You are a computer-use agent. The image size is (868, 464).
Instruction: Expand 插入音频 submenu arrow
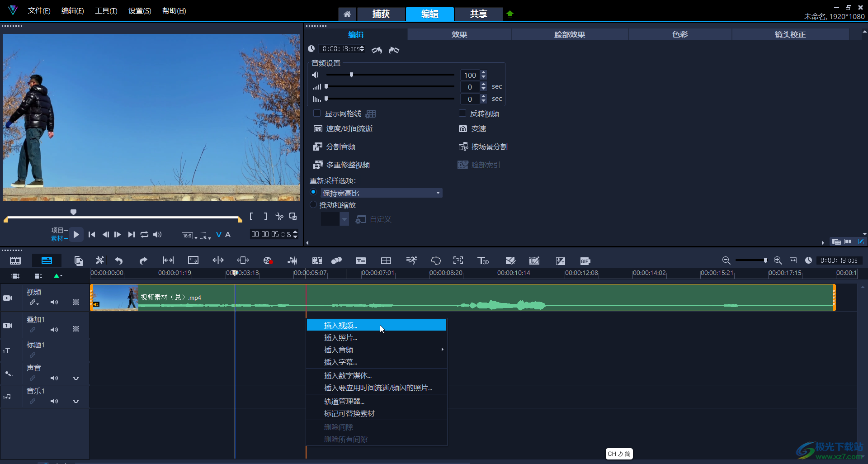pos(442,350)
